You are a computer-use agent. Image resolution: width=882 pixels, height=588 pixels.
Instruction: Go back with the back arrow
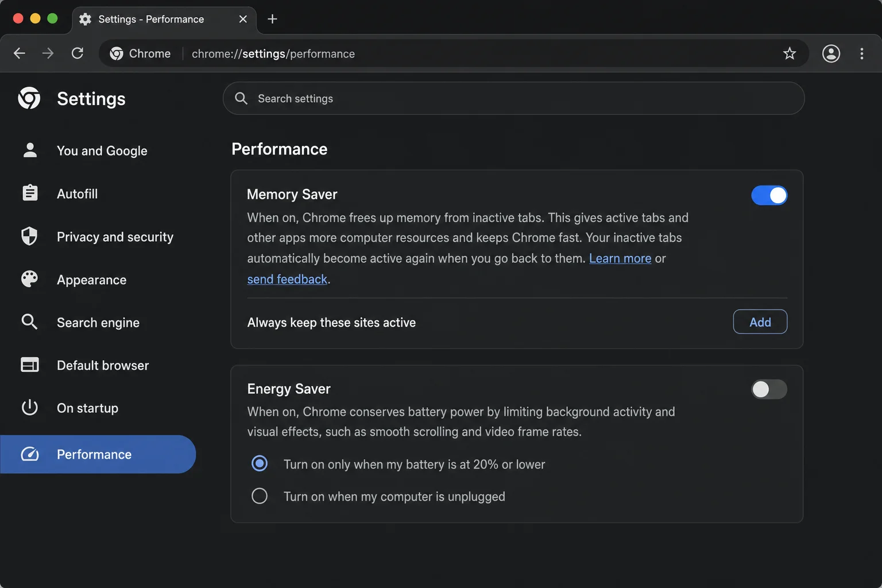(20, 53)
